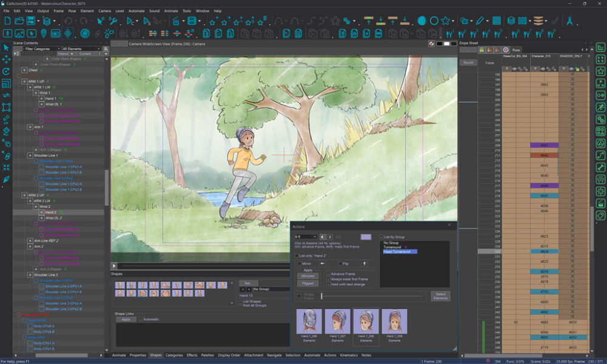Click the Open folder icon in toolbar
607x364 pixels.
click(x=19, y=21)
